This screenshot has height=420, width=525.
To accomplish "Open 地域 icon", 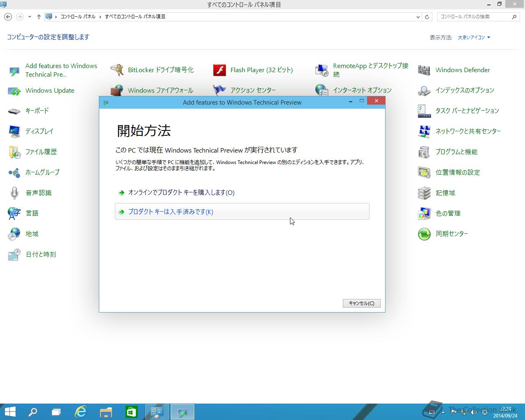I will coord(14,234).
